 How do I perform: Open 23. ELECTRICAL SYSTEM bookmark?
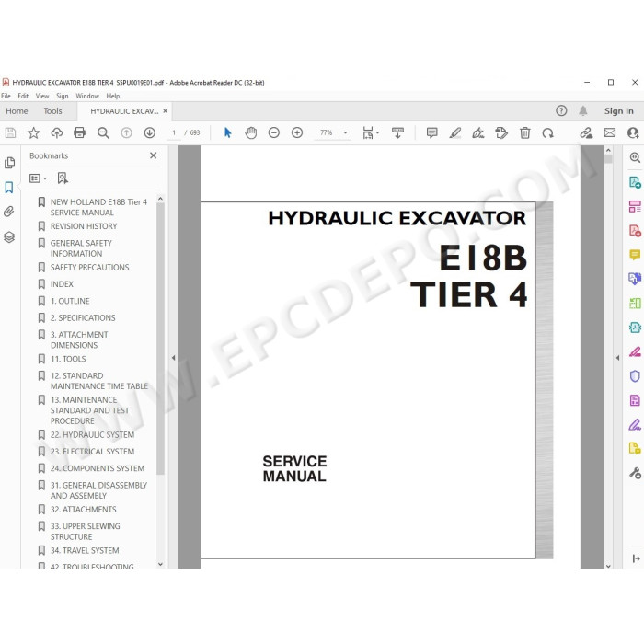click(92, 452)
